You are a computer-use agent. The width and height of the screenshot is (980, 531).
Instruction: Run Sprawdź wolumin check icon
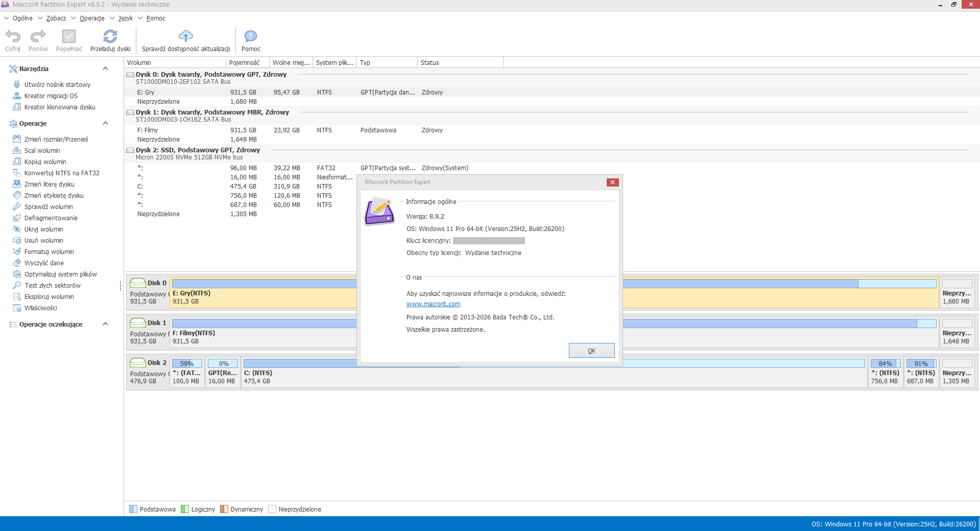17,206
